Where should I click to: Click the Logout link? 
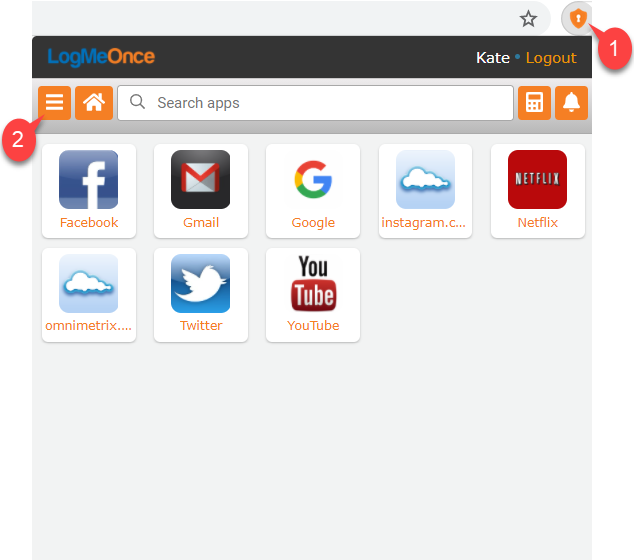pos(551,58)
